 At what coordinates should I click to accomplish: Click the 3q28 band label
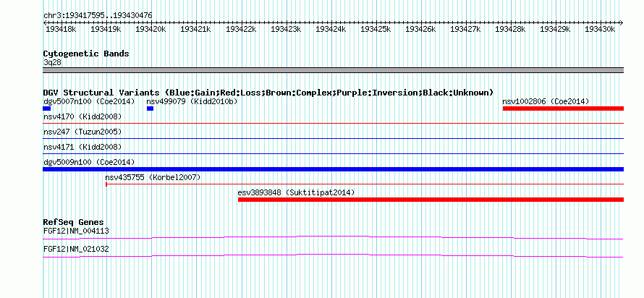pos(52,62)
